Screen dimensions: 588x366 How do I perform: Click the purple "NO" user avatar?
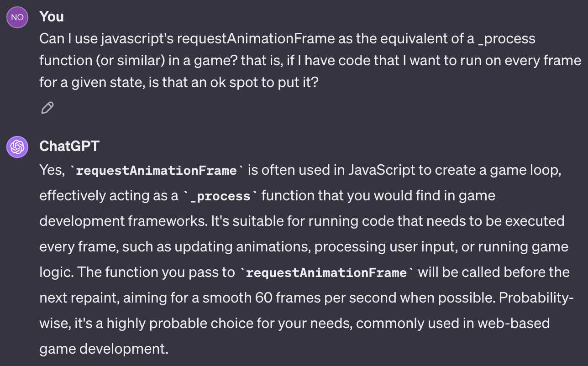click(x=17, y=17)
